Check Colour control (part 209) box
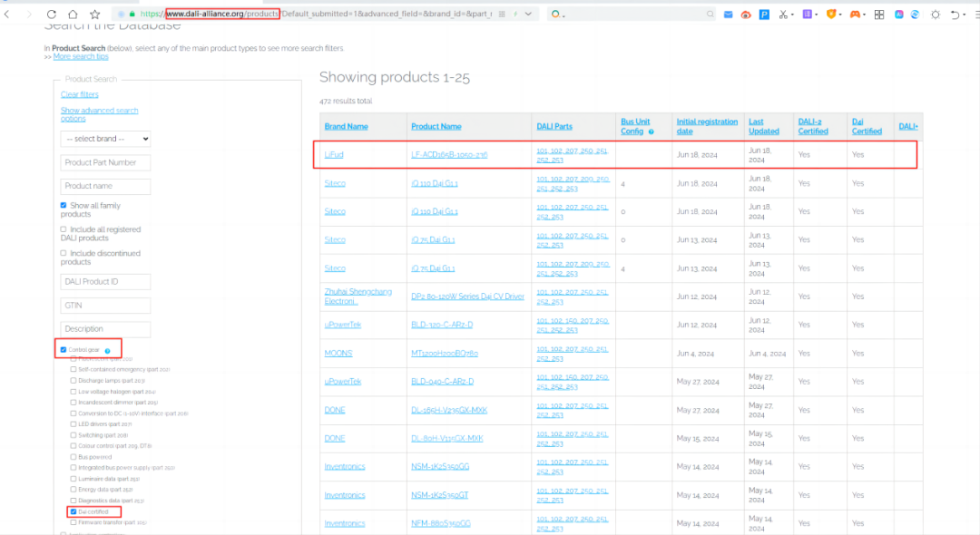Screen dimensions: 980x535 [x=73, y=446]
